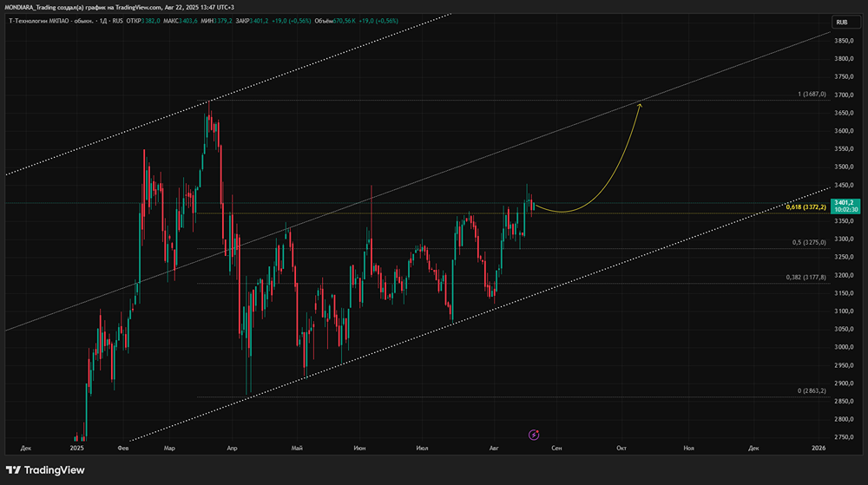The width and height of the screenshot is (868, 485).
Task: Click the 3300,0 price axis label
Action: point(844,239)
